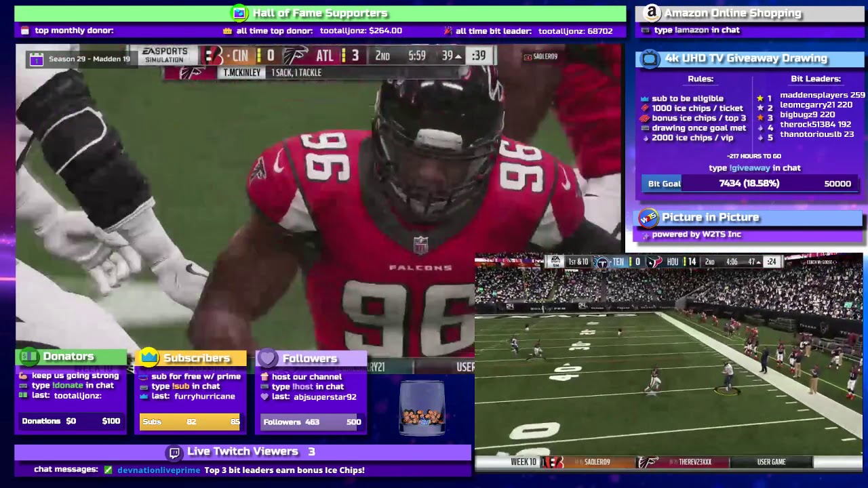Click the T.McKinley player stat name
The height and width of the screenshot is (488, 868).
tap(242, 73)
